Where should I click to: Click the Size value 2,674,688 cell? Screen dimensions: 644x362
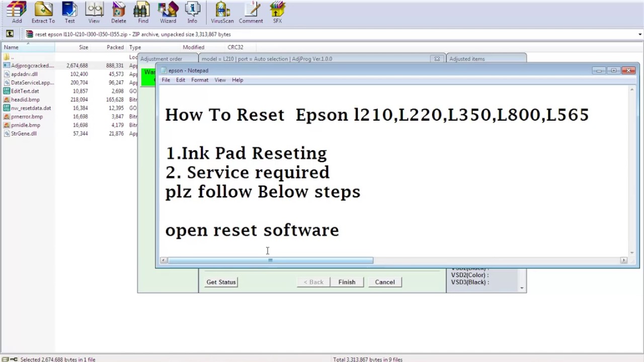[x=77, y=66]
